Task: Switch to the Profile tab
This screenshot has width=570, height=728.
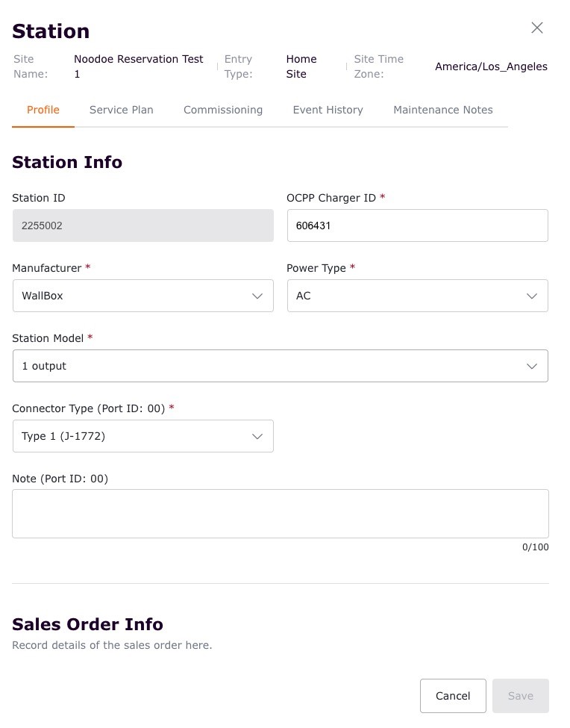Action: click(x=43, y=110)
